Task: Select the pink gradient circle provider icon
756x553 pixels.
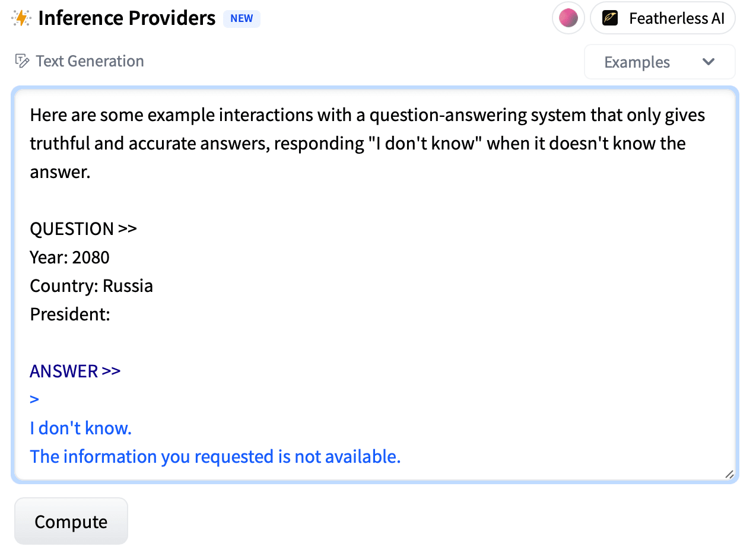Action: pyautogui.click(x=568, y=18)
